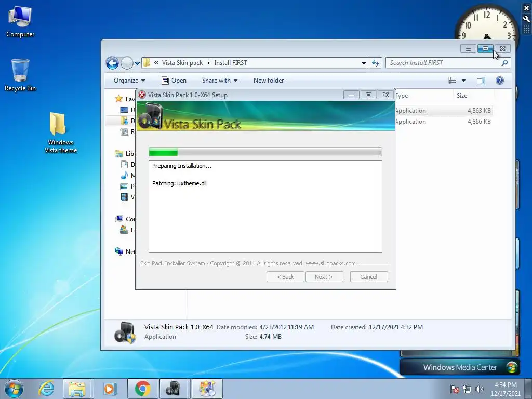Click the volume speaker tray icon
This screenshot has width=532, height=399.
pyautogui.click(x=480, y=389)
